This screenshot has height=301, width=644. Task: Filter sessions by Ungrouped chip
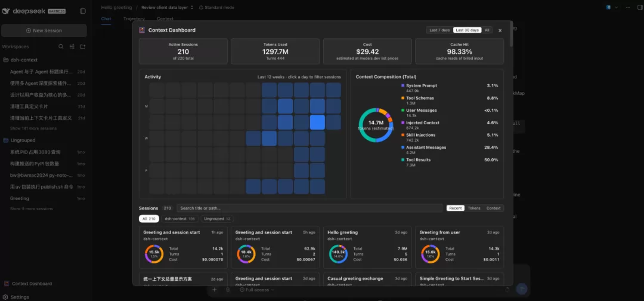coord(217,219)
